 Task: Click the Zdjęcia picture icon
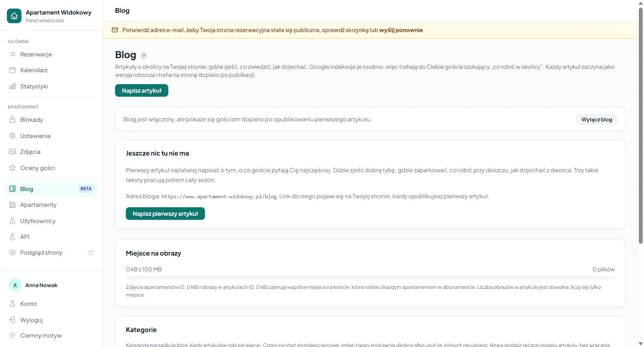pyautogui.click(x=12, y=152)
